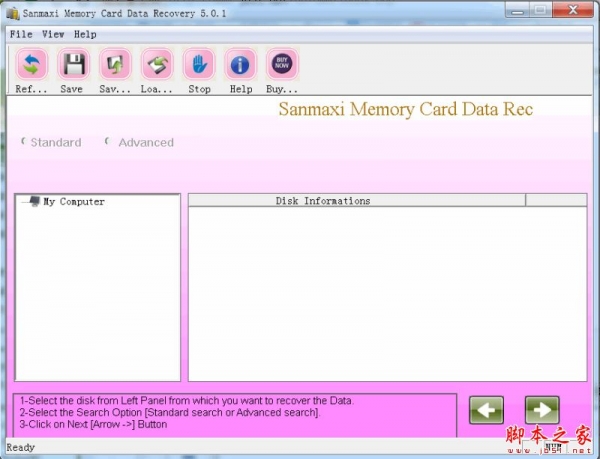Click the Load toolbar icon
The width and height of the screenshot is (600, 459).
tap(157, 64)
